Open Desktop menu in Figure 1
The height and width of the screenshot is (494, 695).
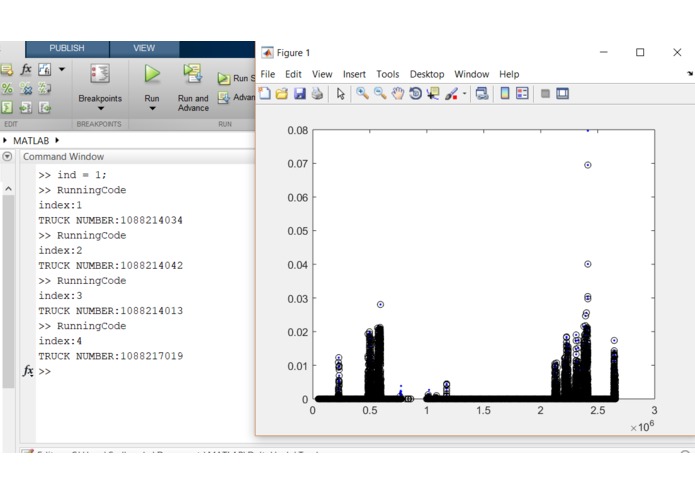coord(427,74)
